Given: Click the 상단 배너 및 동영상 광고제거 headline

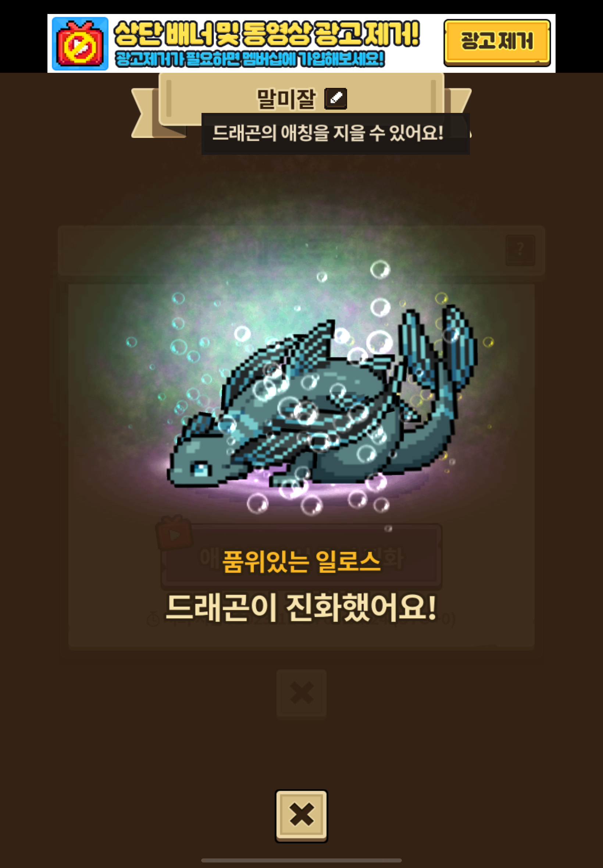Looking at the screenshot, I should coord(267,33).
